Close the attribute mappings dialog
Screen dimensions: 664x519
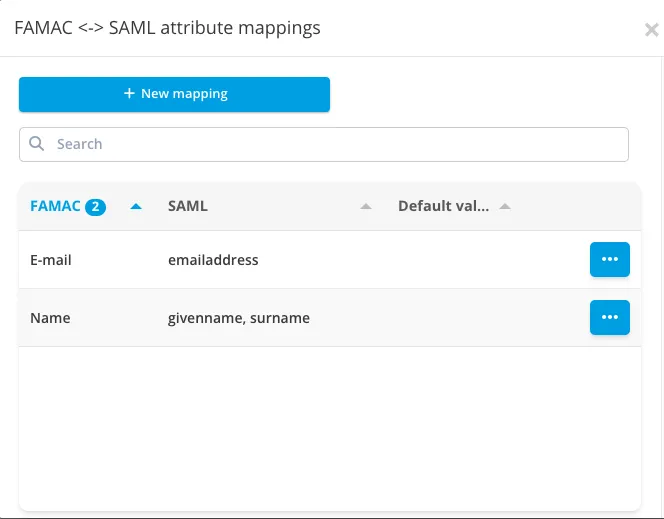(x=651, y=30)
